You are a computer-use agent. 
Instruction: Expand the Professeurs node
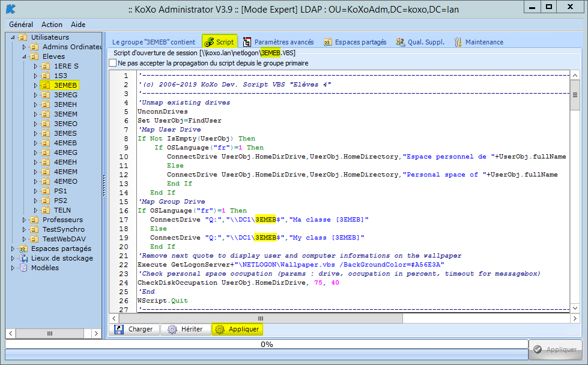point(24,220)
